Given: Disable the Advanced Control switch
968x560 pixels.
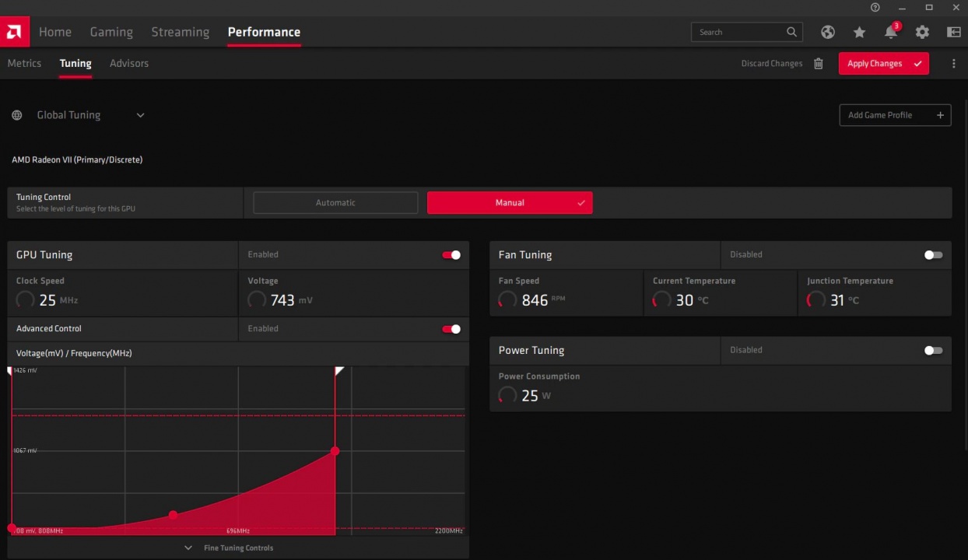Looking at the screenshot, I should [x=451, y=329].
